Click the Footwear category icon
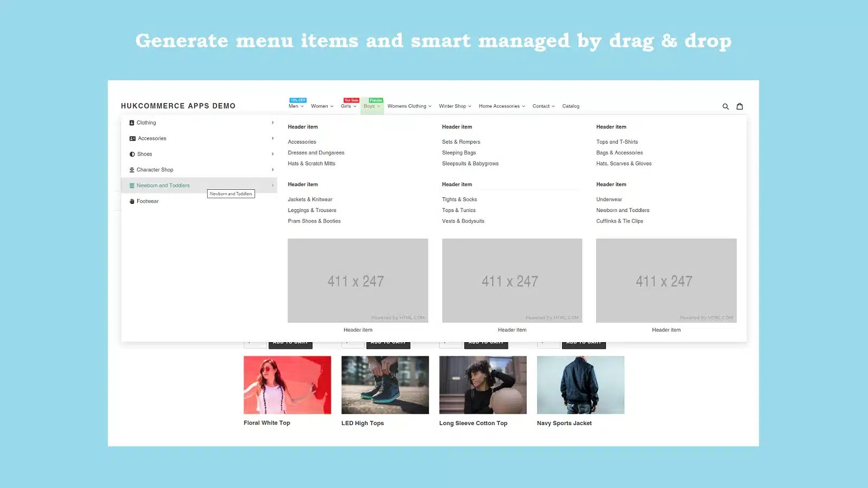 click(x=132, y=201)
